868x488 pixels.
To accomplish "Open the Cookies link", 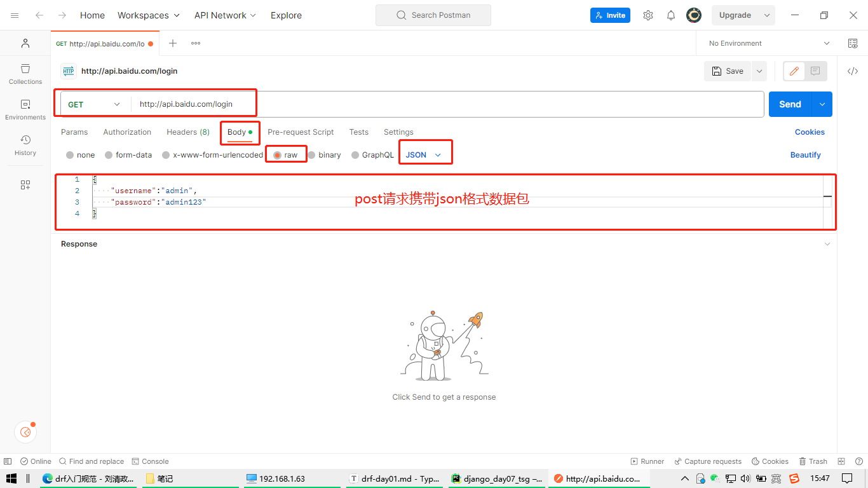I will click(x=810, y=132).
